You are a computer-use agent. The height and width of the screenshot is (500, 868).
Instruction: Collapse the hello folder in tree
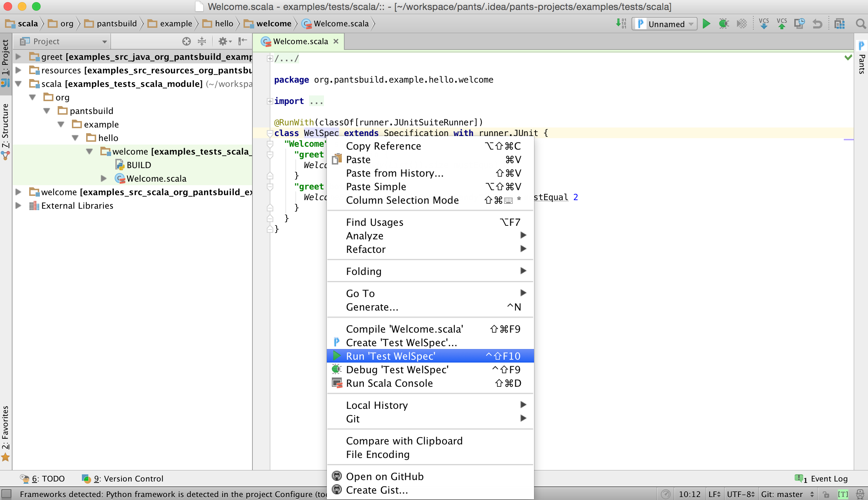click(75, 138)
